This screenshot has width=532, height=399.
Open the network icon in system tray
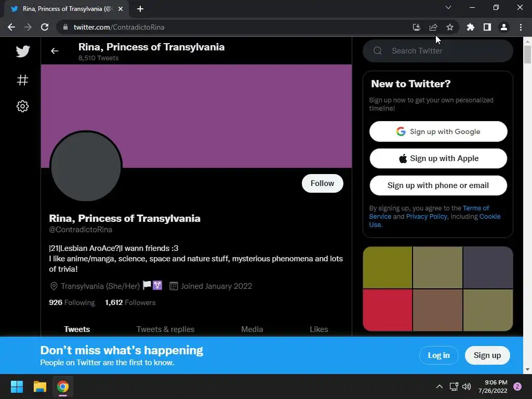coord(454,387)
